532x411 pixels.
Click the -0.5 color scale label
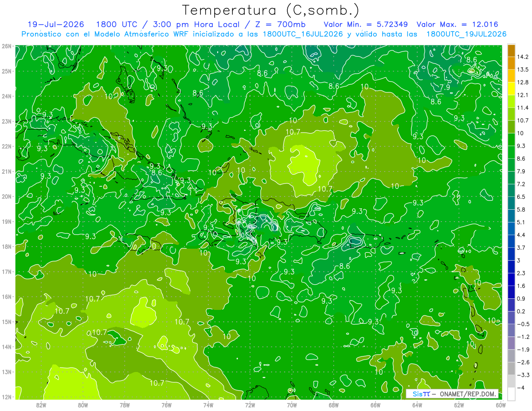tap(522, 324)
